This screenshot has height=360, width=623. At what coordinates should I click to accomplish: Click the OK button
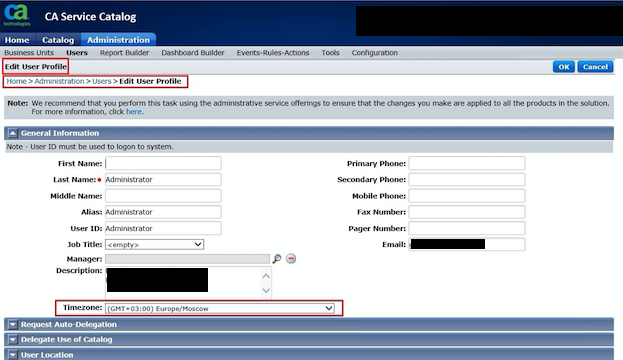(x=564, y=67)
